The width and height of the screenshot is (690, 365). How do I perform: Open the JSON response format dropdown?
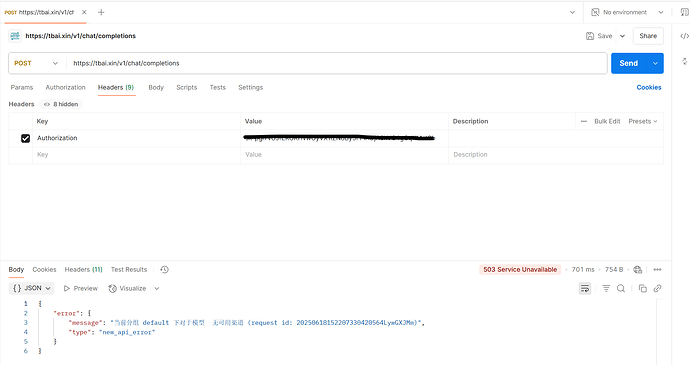click(31, 288)
